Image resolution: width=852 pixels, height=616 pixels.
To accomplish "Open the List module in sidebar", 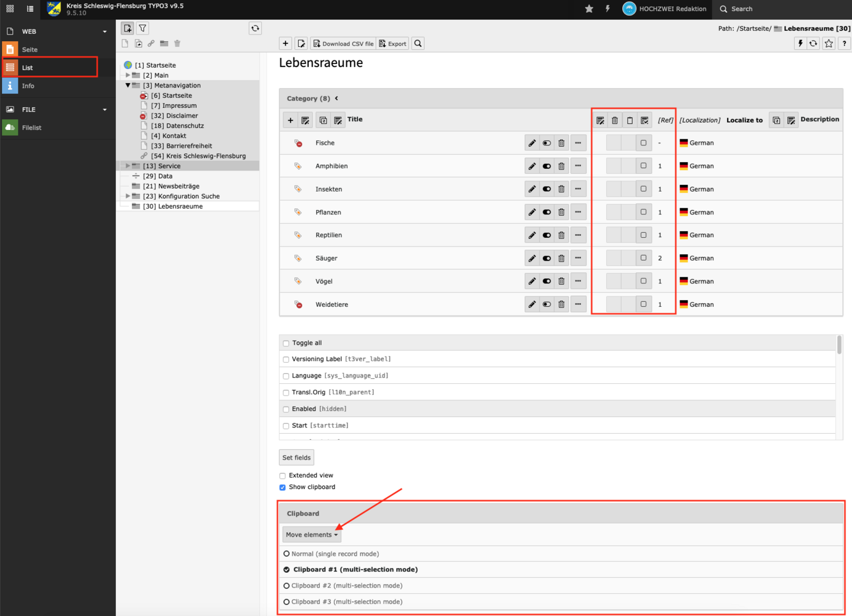I will pos(28,68).
